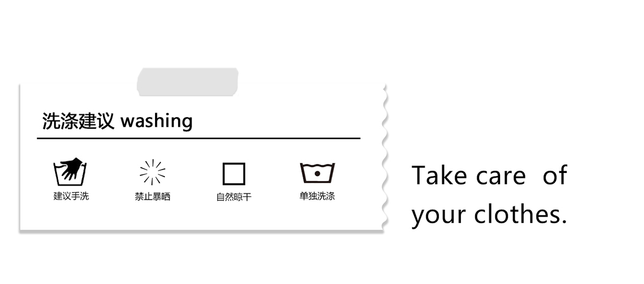Click the dot inside the separate-wash tub

(317, 174)
